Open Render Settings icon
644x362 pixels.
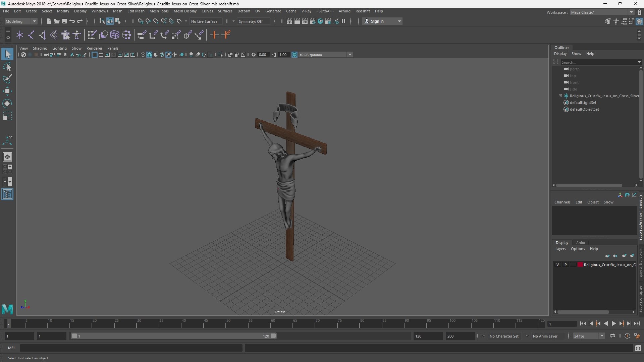point(313,21)
